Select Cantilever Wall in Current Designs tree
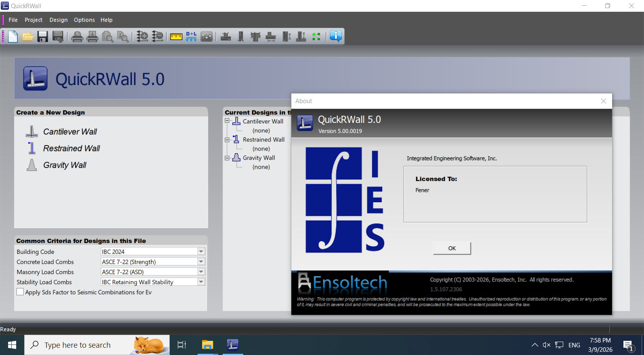The width and height of the screenshot is (644, 355). tap(263, 121)
